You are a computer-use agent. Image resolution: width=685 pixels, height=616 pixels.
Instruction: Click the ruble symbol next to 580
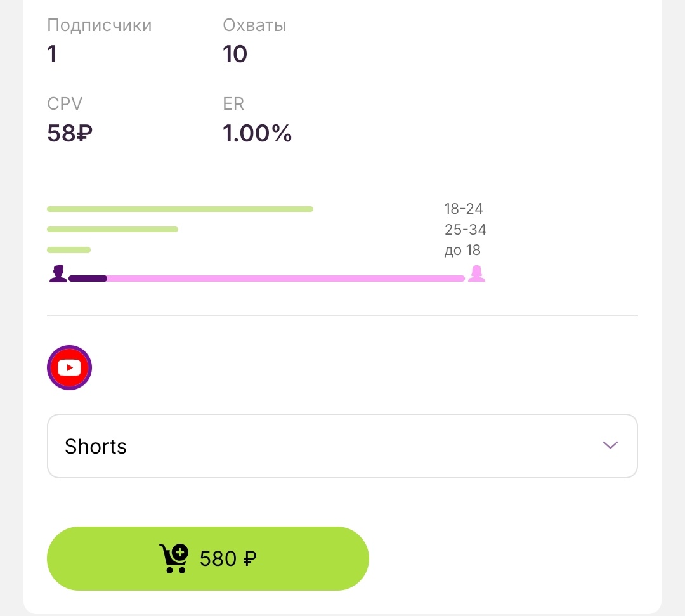coord(250,558)
